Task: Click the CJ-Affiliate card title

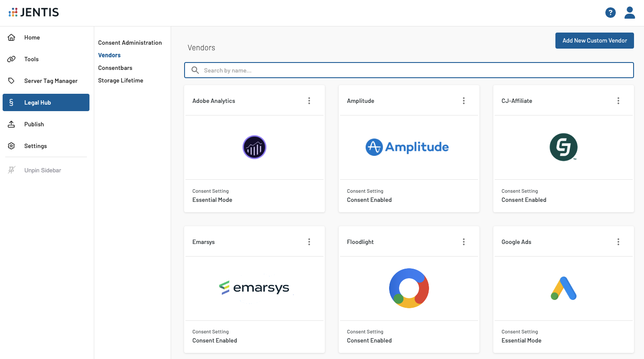Action: pos(517,101)
